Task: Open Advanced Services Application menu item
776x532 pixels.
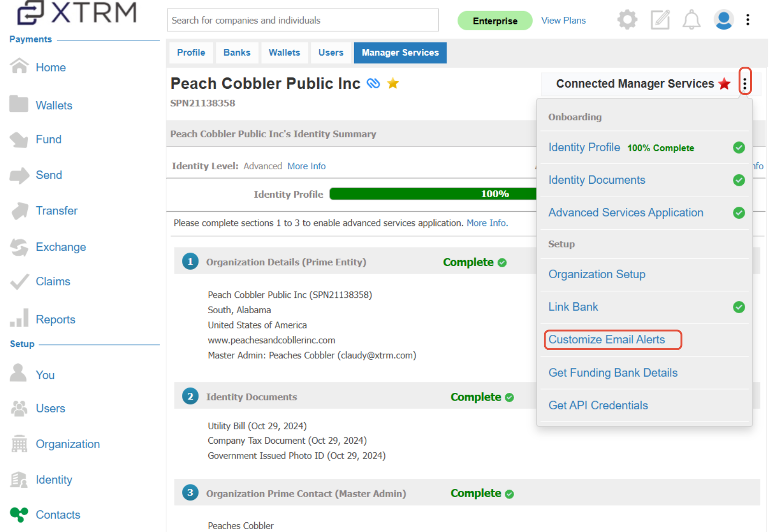Action: point(626,213)
